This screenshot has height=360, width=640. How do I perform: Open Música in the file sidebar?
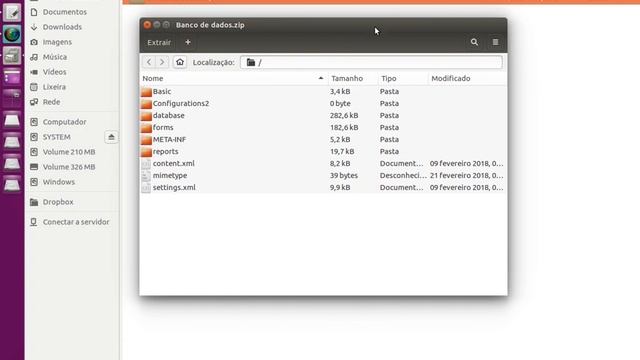[x=55, y=57]
